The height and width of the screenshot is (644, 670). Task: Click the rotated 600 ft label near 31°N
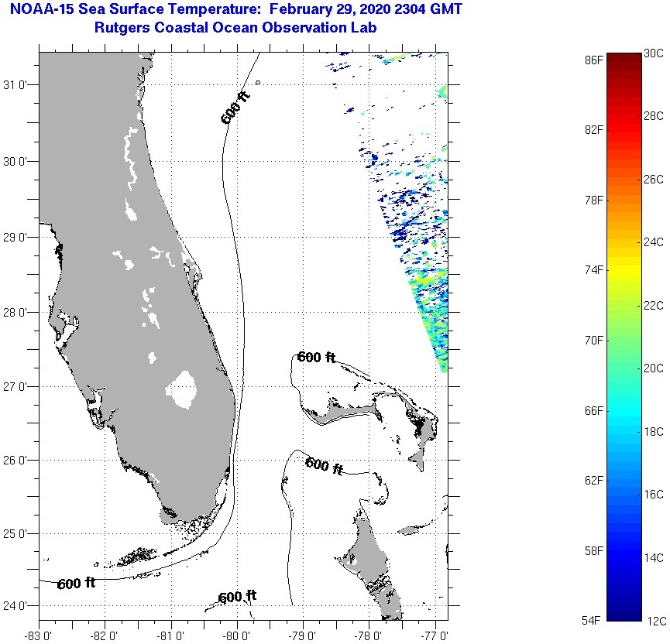235,108
